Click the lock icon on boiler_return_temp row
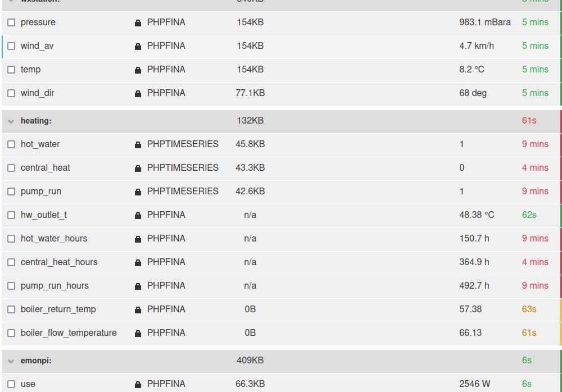Image resolution: width=562 pixels, height=392 pixels. pos(138,310)
